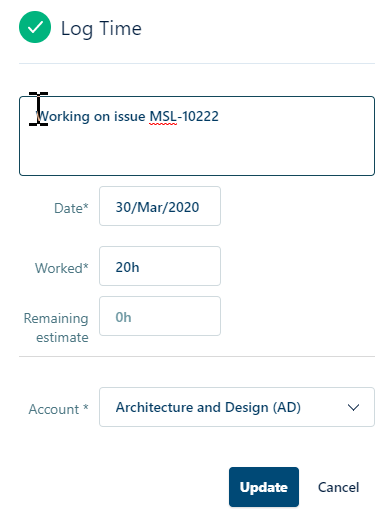The image size is (383, 526).
Task: Click the Worked field containing 20h
Action: (160, 266)
